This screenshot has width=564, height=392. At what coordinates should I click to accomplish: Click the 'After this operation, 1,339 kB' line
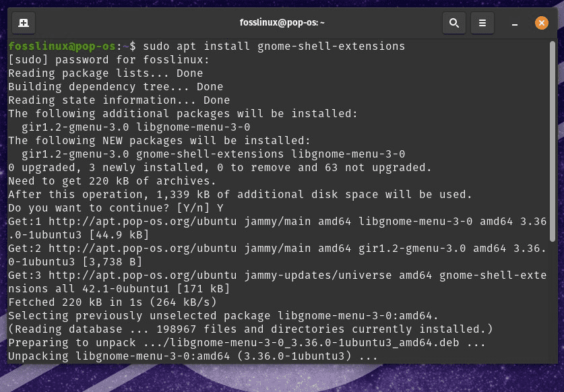tap(240, 195)
